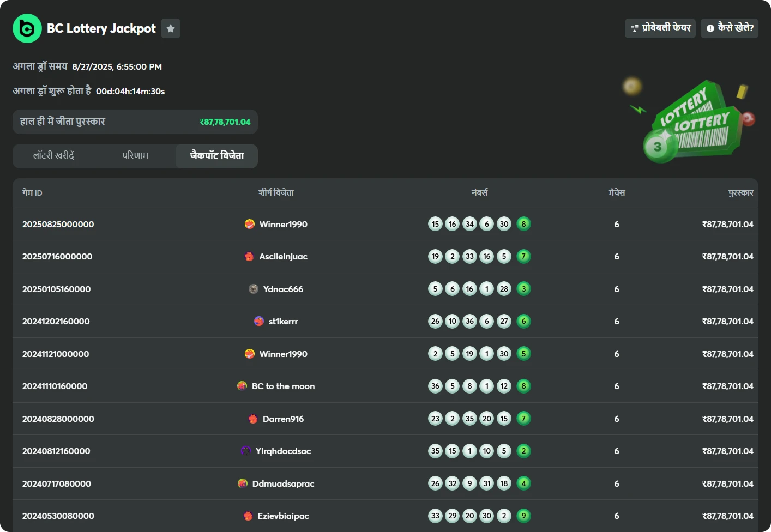Click Darren916's avatar icon
This screenshot has height=532, width=771.
[x=253, y=419]
